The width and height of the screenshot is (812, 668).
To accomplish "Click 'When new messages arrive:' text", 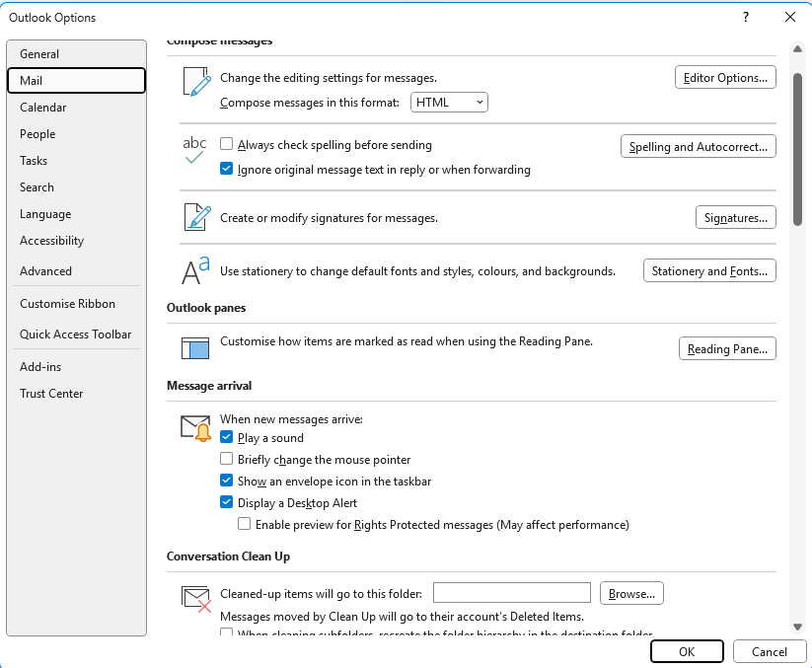I will [292, 419].
